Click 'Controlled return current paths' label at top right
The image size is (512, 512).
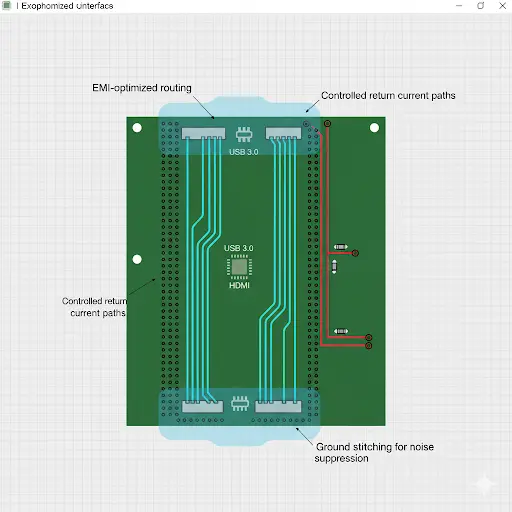pyautogui.click(x=388, y=96)
